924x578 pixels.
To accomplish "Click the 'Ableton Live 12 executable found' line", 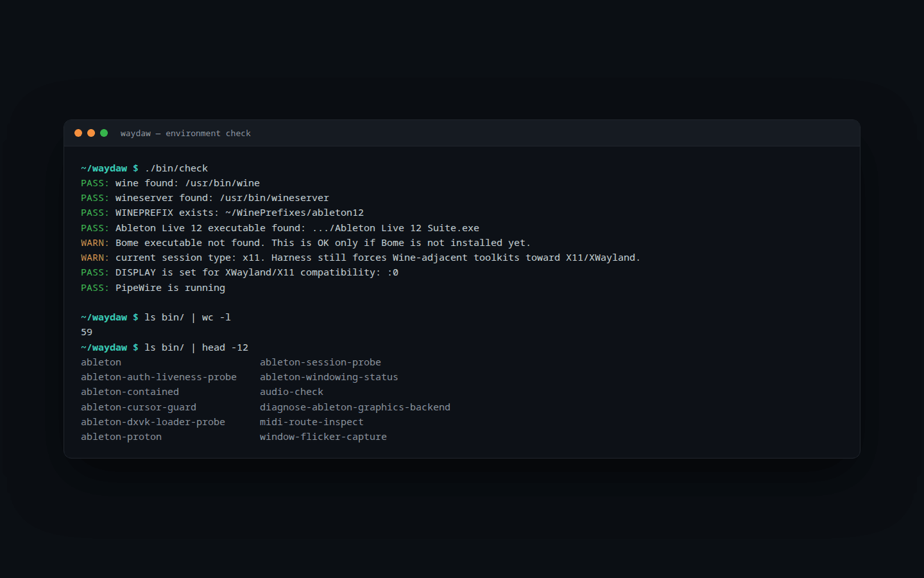I will point(280,228).
